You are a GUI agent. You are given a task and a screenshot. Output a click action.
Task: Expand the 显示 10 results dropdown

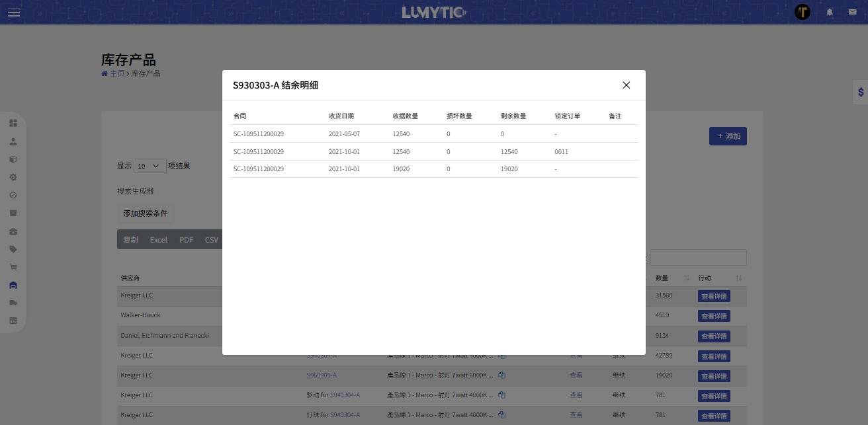pos(150,166)
